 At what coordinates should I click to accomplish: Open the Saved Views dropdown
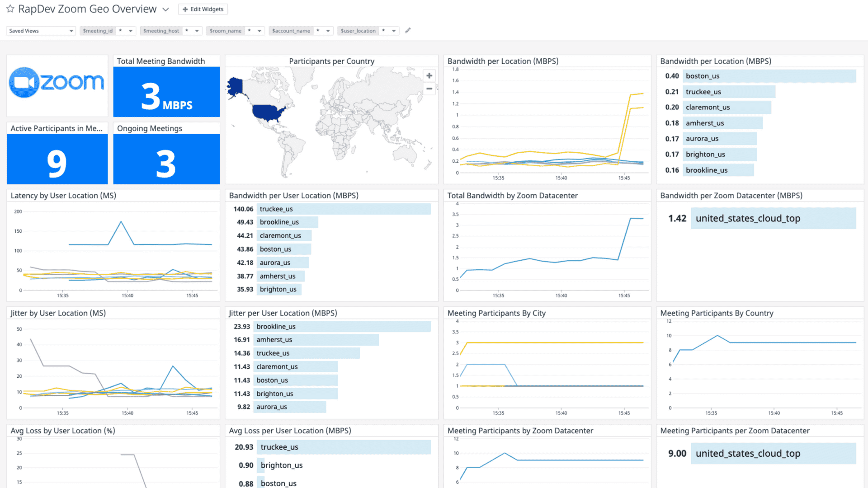pos(40,31)
